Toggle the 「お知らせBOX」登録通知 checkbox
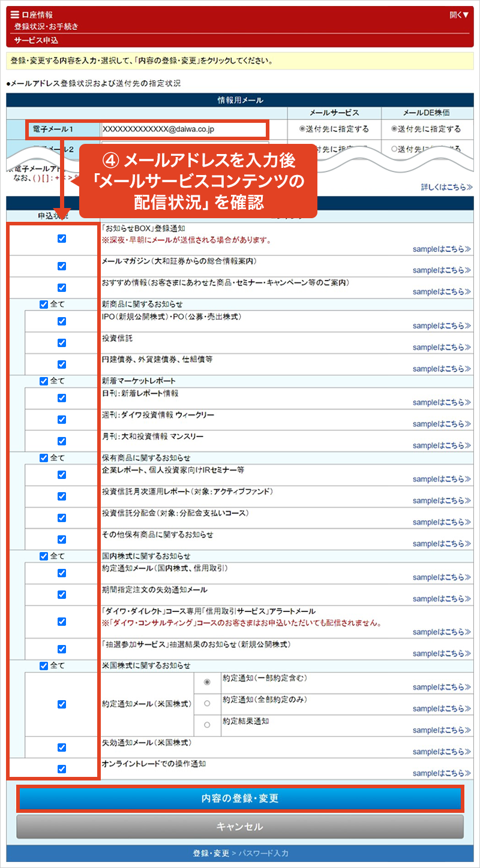Screen dimensions: 480x868 pyautogui.click(x=61, y=239)
